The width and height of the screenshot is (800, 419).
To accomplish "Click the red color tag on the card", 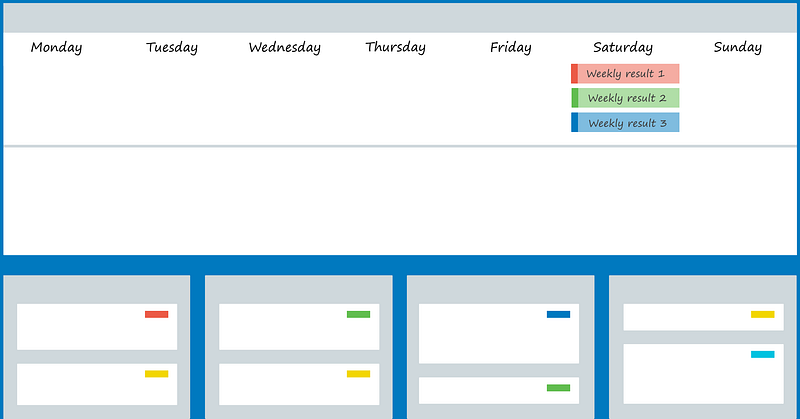I will pyautogui.click(x=156, y=314).
